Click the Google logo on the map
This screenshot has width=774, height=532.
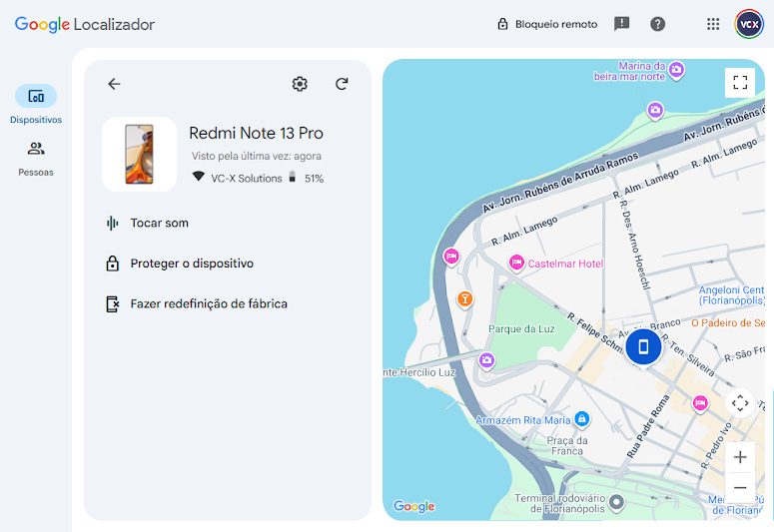point(413,506)
